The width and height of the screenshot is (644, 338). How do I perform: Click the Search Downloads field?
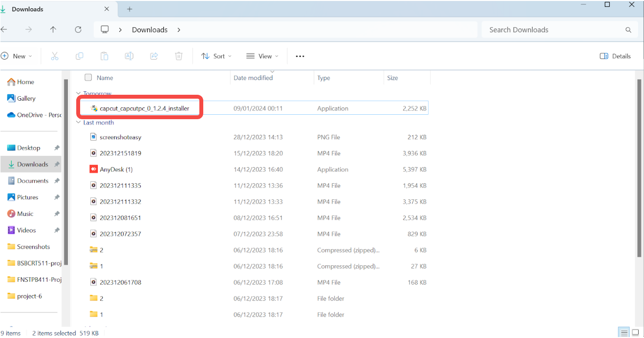555,30
